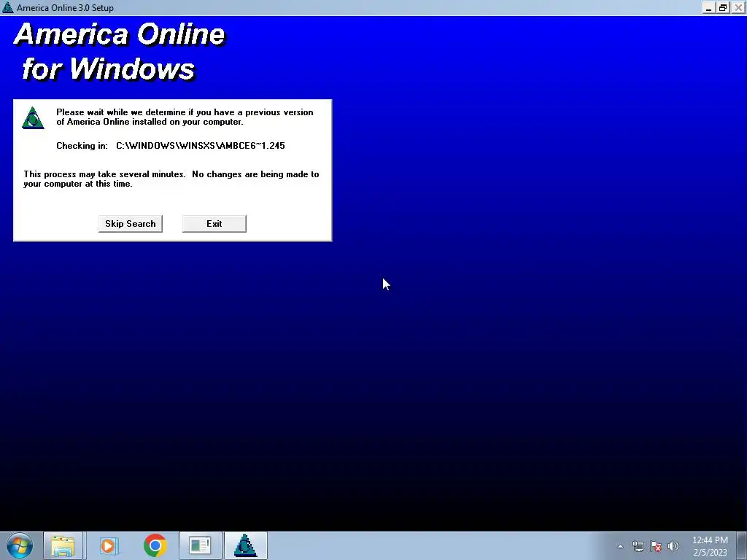The width and height of the screenshot is (747, 560).
Task: Select the America Online Setup taskbar button
Action: [245, 545]
